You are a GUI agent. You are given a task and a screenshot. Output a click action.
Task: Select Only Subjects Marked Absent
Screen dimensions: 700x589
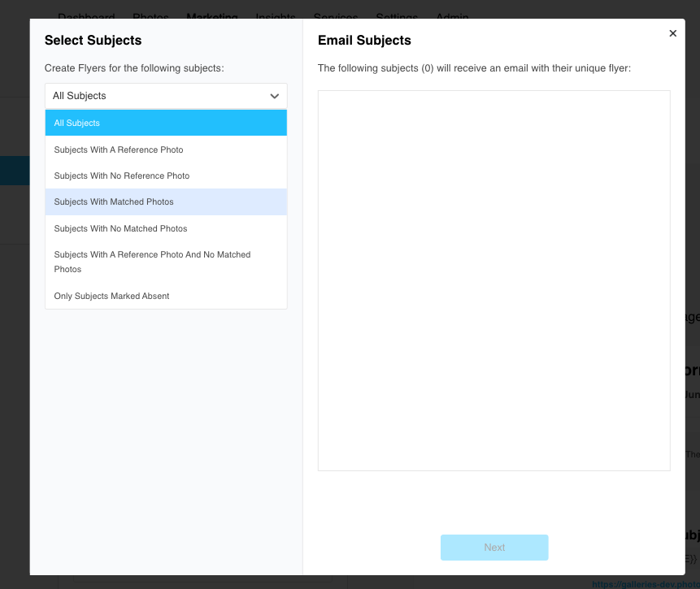[x=166, y=296]
